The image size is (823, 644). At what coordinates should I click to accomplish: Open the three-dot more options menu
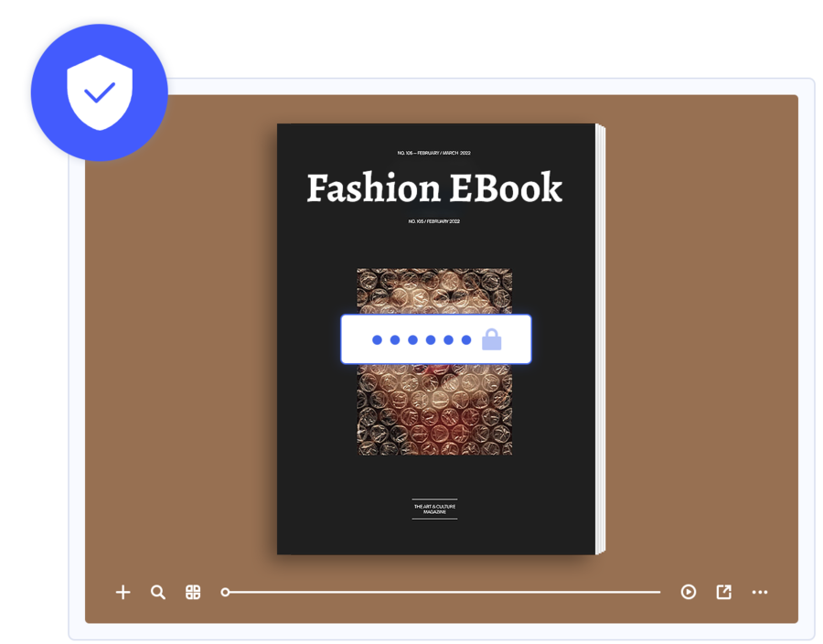(760, 592)
